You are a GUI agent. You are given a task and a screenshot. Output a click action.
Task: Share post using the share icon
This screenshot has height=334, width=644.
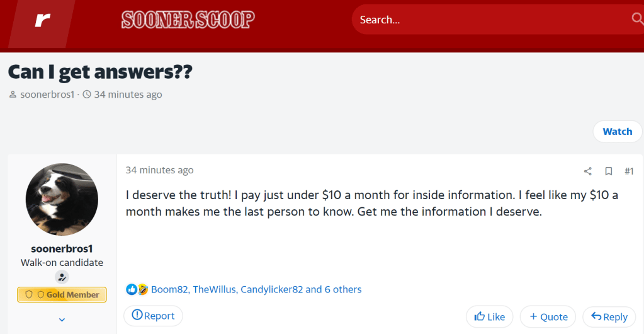(x=588, y=171)
